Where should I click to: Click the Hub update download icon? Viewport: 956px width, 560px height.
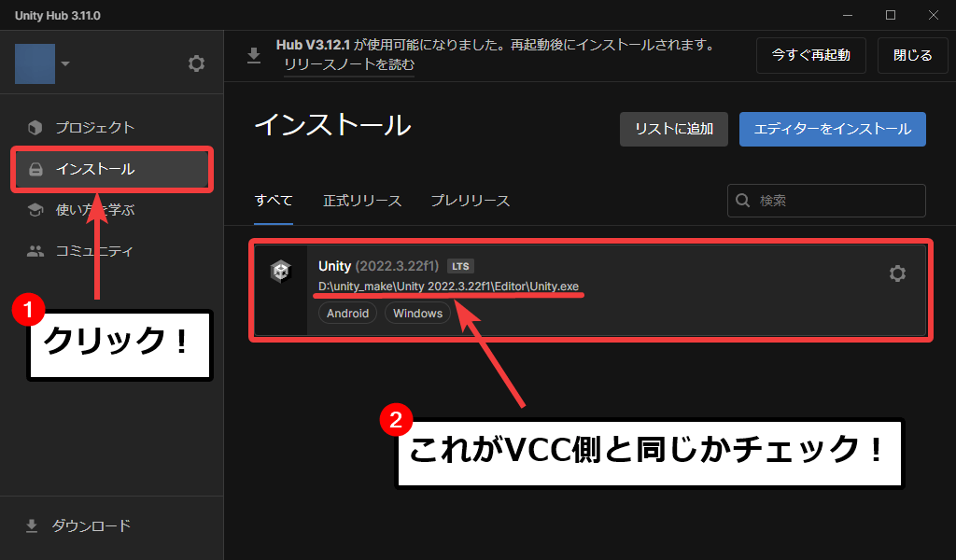(254, 55)
